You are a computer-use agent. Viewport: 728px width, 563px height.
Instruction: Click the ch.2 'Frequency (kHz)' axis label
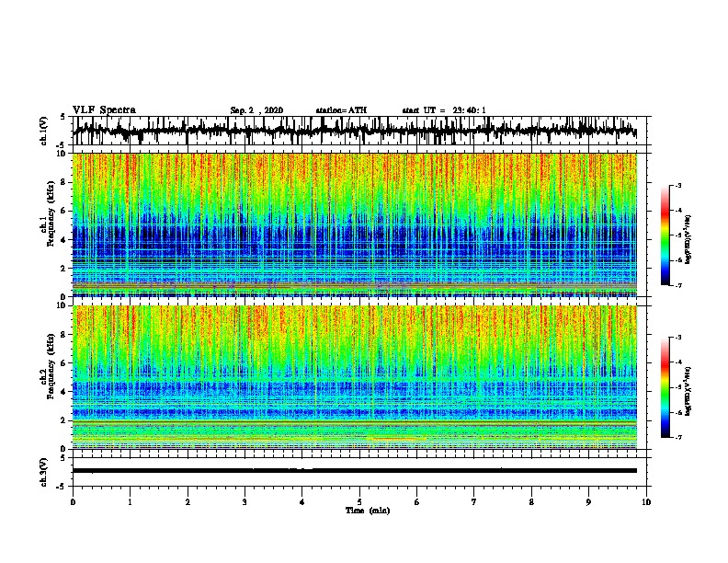point(51,366)
